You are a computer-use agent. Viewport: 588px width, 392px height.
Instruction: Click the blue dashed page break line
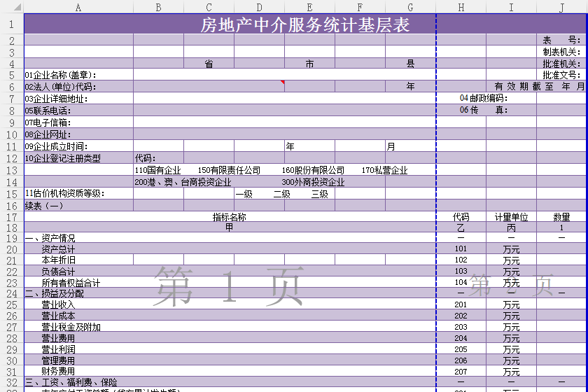(436, 140)
